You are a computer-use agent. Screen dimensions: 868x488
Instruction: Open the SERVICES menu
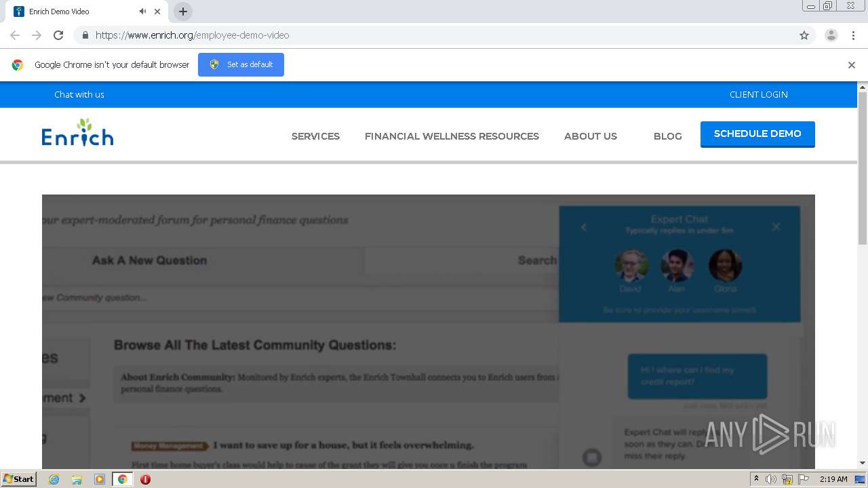pyautogui.click(x=315, y=136)
